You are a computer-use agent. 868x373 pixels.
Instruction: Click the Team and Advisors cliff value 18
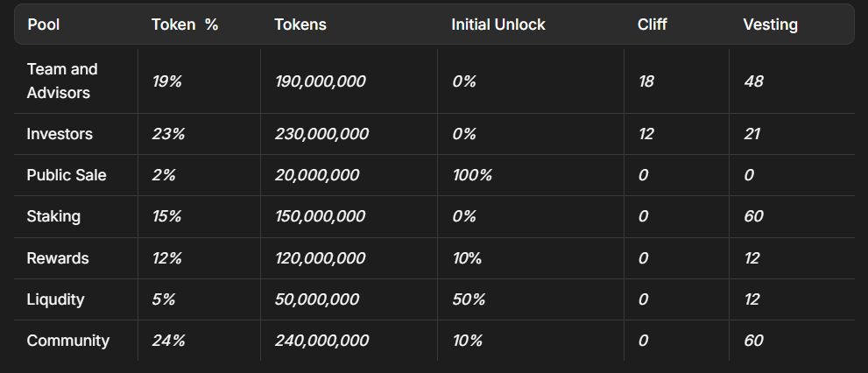[x=647, y=81]
